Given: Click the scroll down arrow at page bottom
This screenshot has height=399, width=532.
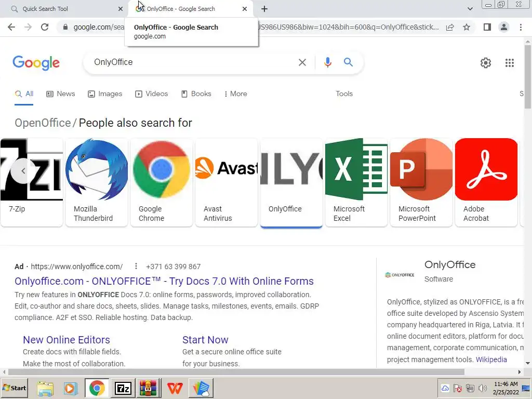Looking at the screenshot, I should pos(528,363).
